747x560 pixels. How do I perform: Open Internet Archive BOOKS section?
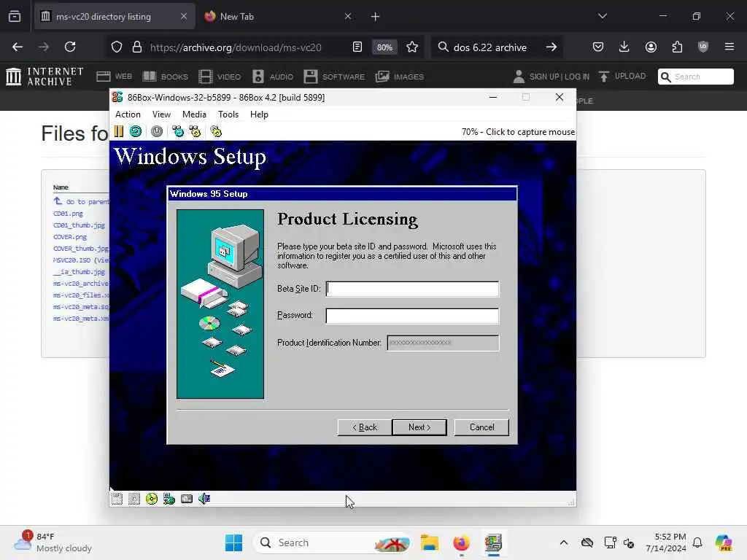166,76
